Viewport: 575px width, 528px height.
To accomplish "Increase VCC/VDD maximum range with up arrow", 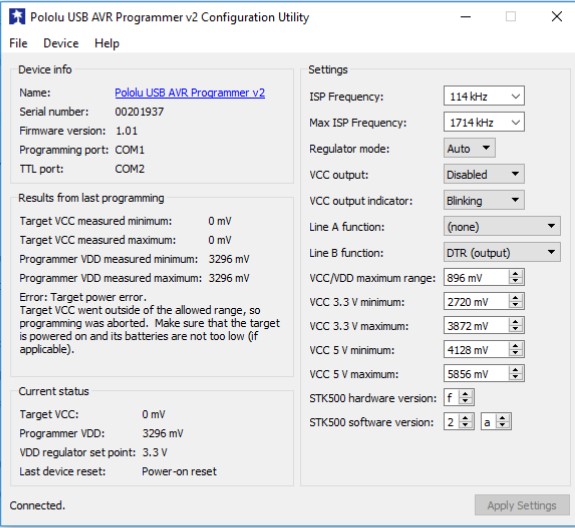I will point(516,274).
